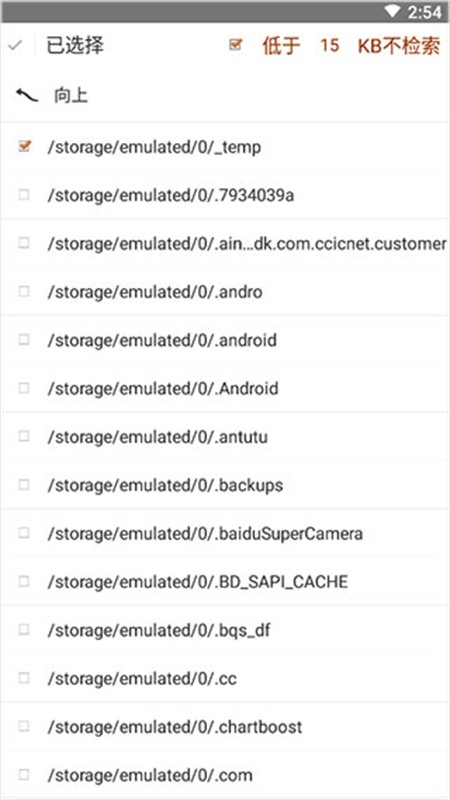Viewport: 450px width, 800px height.
Task: Uncheck the _temp folder checkbox
Action: pos(24,146)
